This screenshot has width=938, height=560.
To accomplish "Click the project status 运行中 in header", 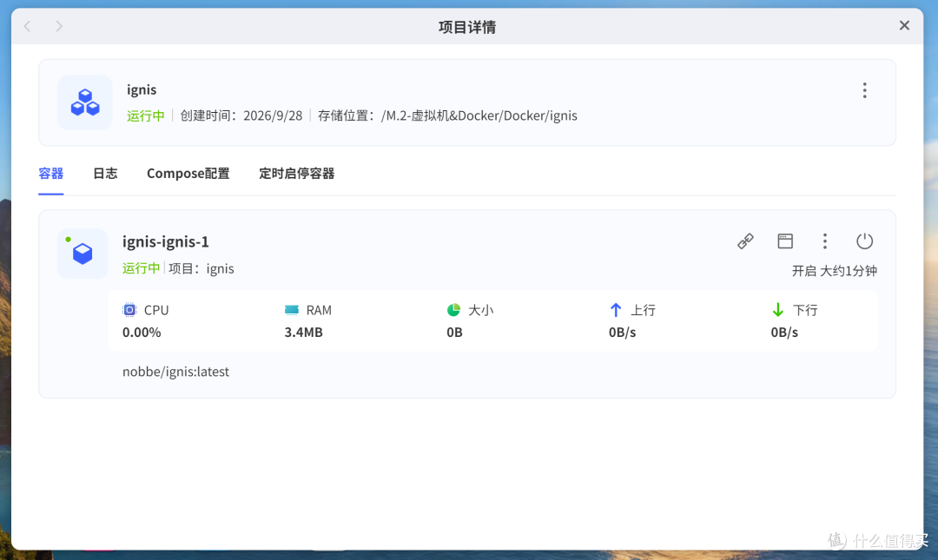I will tap(145, 115).
